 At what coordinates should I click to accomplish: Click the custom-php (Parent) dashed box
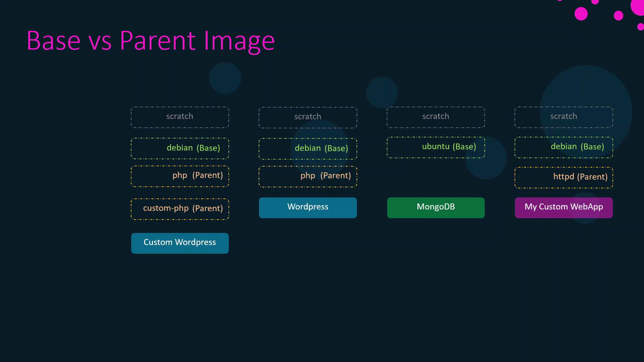(x=180, y=209)
